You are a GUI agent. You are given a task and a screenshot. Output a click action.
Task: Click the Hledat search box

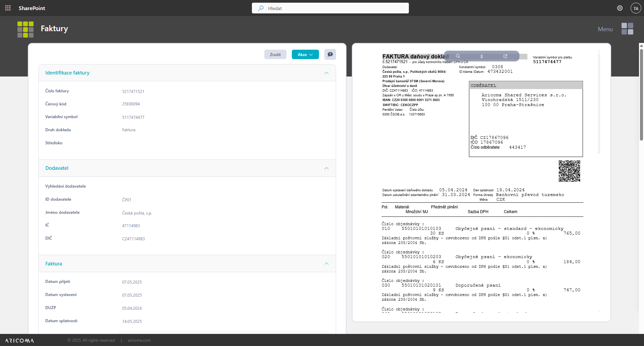pyautogui.click(x=330, y=8)
